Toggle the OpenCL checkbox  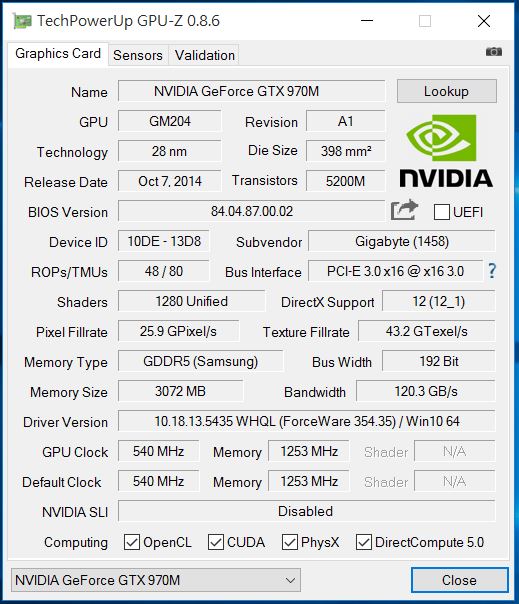[x=132, y=542]
